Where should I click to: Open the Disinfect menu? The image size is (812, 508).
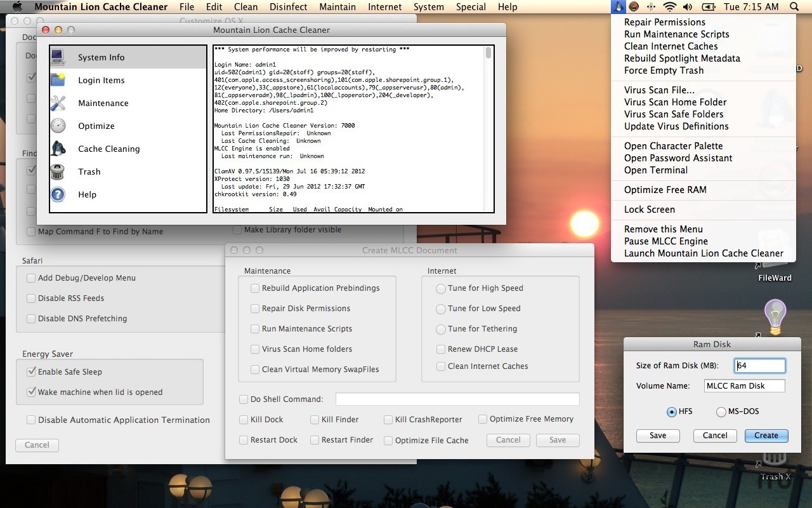coord(288,7)
